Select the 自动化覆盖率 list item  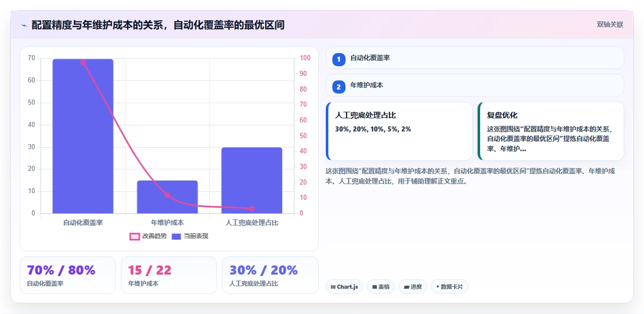pyautogui.click(x=475, y=58)
